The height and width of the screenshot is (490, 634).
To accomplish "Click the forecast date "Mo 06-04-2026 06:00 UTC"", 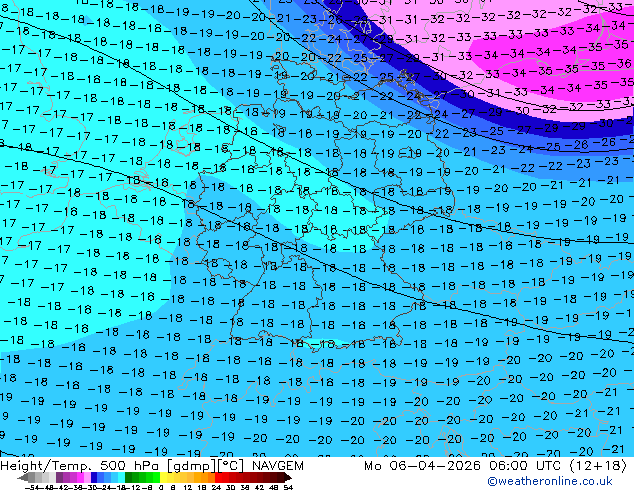I will pos(462,466).
